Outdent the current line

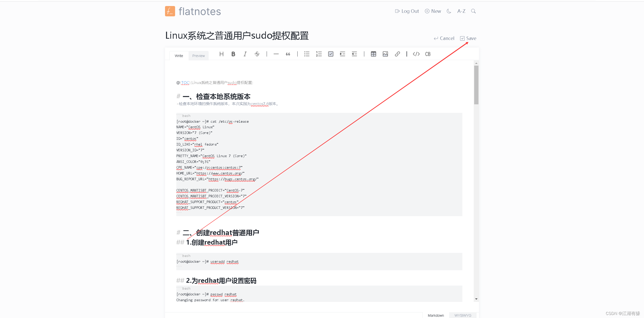point(354,54)
